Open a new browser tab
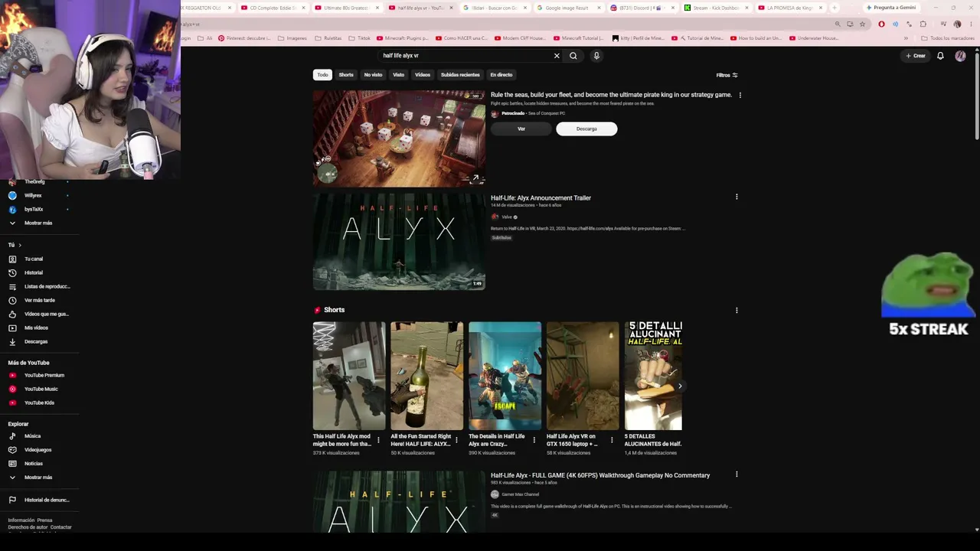Viewport: 980px width, 551px height. [x=835, y=8]
